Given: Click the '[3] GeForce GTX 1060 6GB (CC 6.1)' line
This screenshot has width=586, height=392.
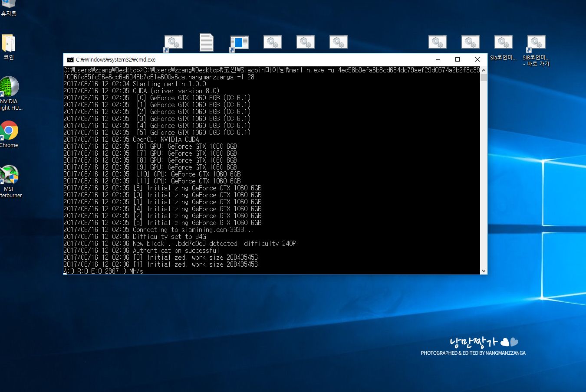Looking at the screenshot, I should point(157,119).
